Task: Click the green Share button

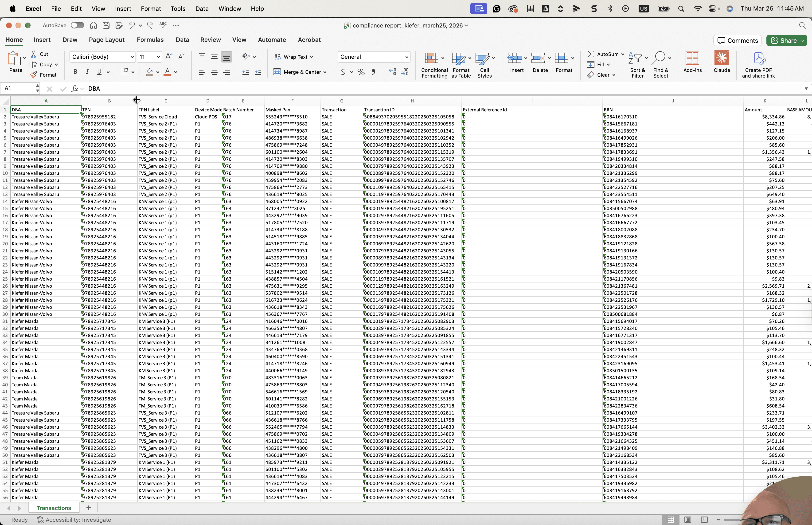Action: 787,41
